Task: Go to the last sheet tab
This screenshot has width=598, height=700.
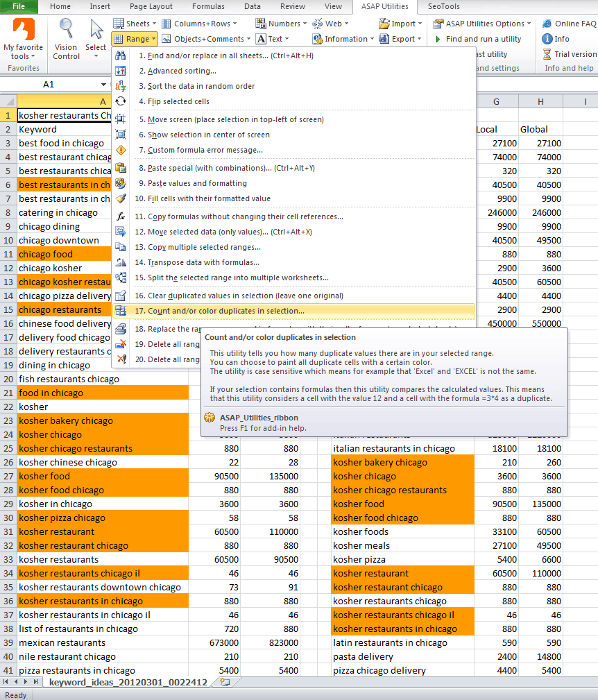Action: (x=35, y=682)
